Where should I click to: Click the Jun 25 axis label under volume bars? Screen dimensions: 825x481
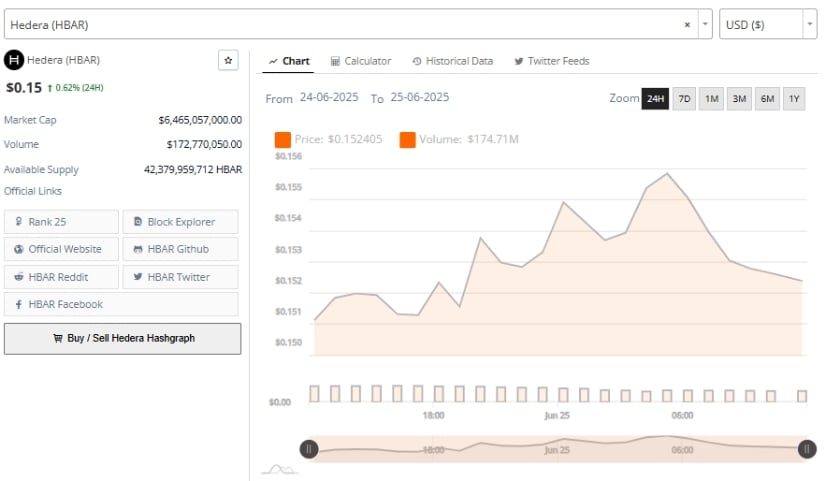tap(557, 415)
